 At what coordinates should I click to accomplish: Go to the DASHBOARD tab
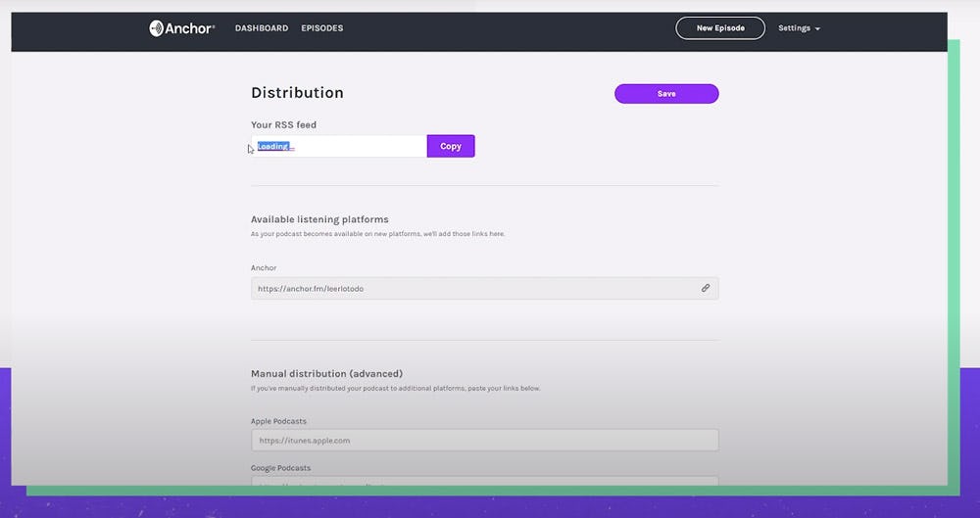pos(262,28)
